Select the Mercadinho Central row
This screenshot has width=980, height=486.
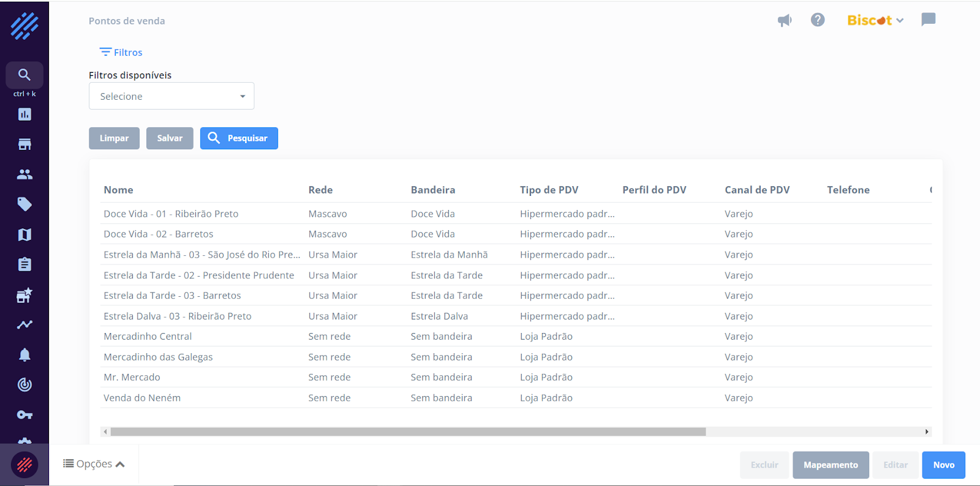point(148,336)
